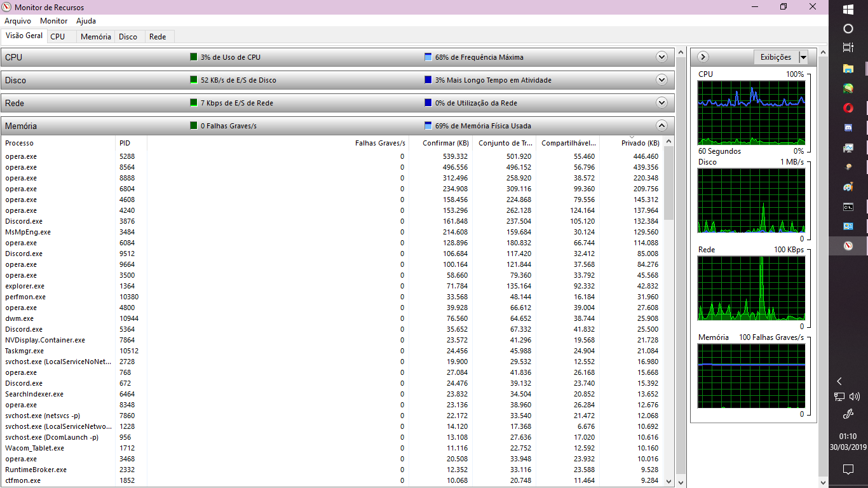Select Discord.exe row with PID 3876
The width and height of the screenshot is (868, 488).
[x=332, y=221]
